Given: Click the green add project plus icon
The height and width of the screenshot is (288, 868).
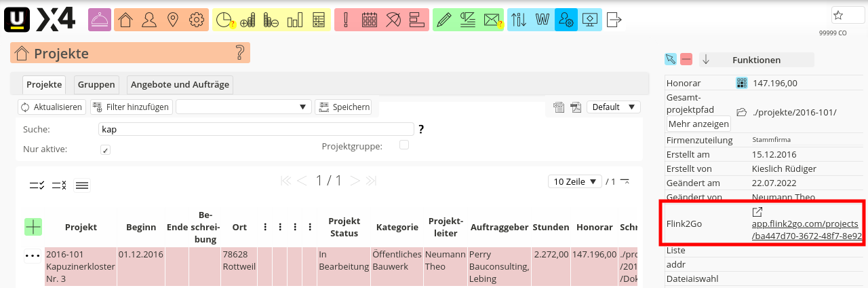Looking at the screenshot, I should (x=33, y=227).
